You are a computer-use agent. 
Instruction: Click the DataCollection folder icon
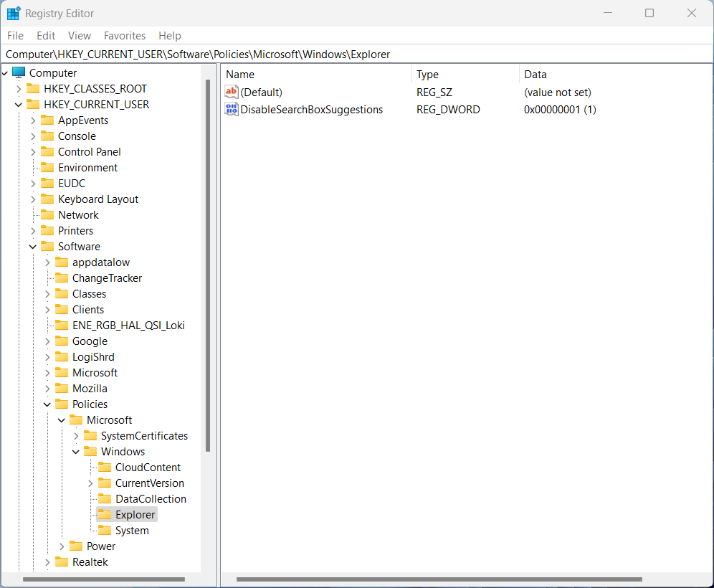pos(105,499)
